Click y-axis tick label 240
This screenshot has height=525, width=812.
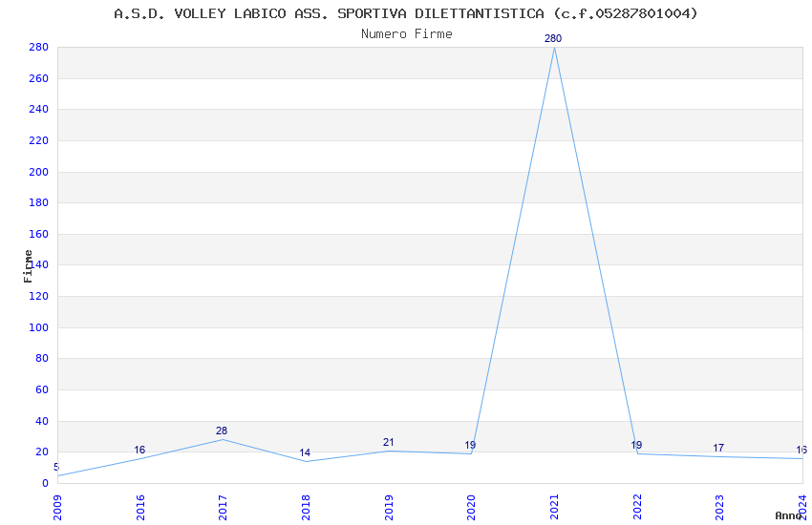39,109
